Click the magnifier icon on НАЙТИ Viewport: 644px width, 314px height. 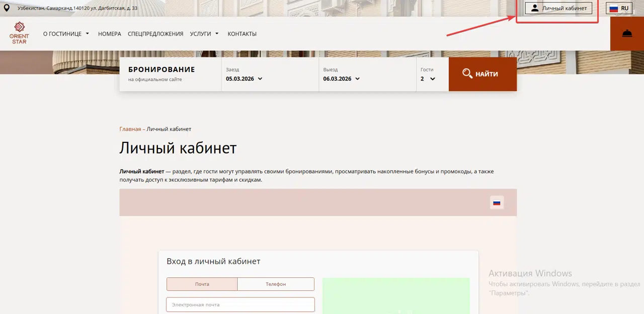[x=467, y=74]
